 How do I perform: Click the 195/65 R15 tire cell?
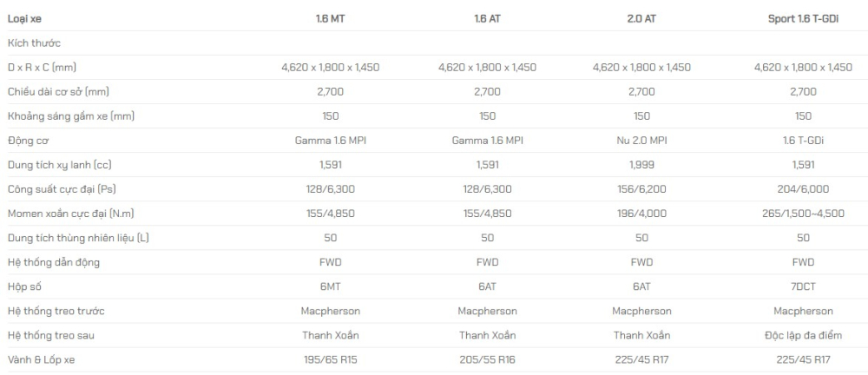(x=331, y=360)
